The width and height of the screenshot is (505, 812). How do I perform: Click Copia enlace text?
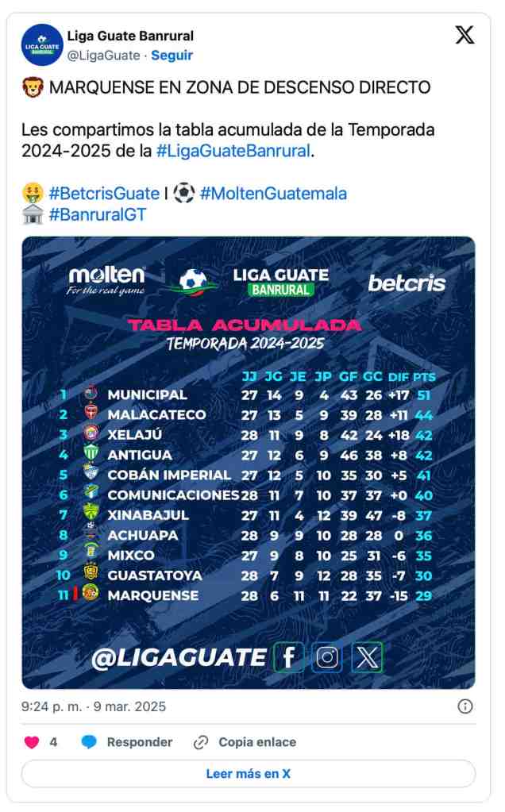(257, 742)
